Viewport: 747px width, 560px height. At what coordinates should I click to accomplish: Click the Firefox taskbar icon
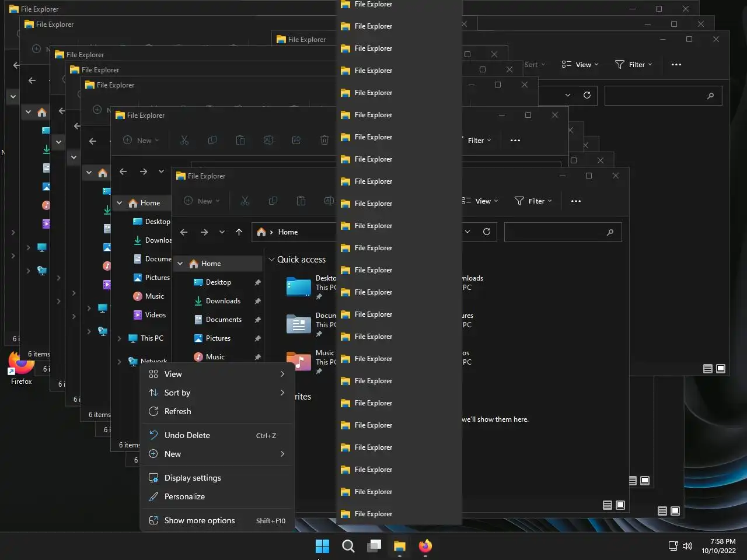(x=425, y=546)
